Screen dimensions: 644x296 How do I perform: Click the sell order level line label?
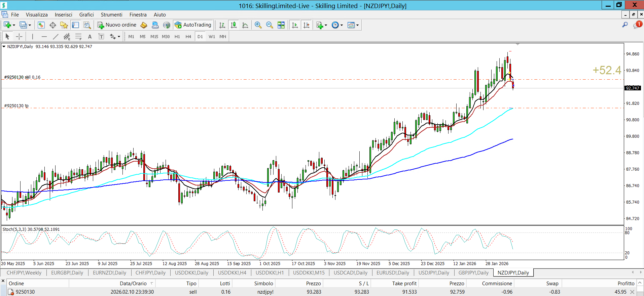(22, 77)
